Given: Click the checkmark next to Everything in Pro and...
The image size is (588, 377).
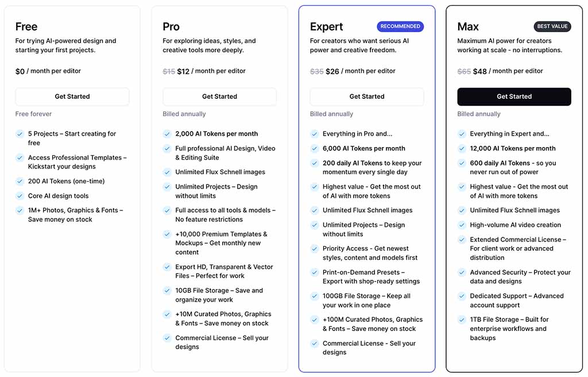Looking at the screenshot, I should [x=315, y=134].
